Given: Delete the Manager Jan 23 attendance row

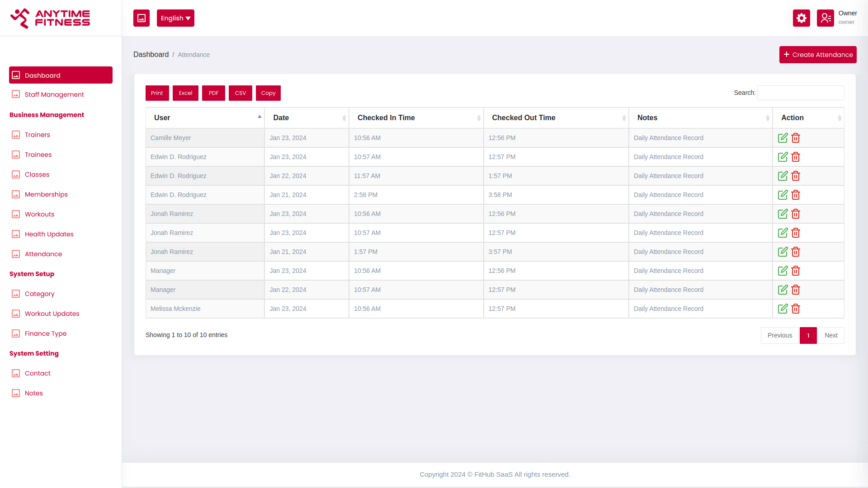Looking at the screenshot, I should 796,271.
